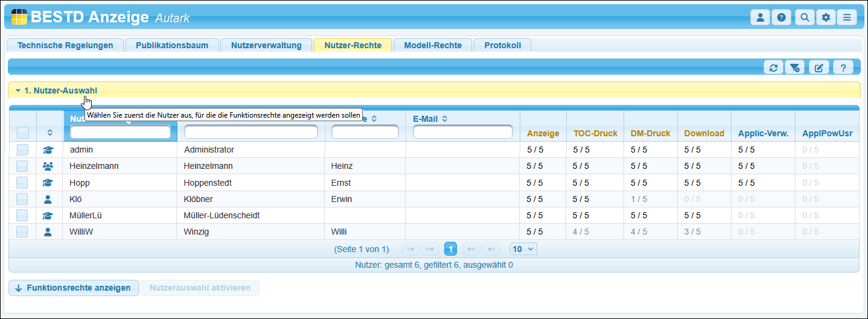Clear filters using the funnel icon
The width and height of the screenshot is (868, 319).
[795, 68]
